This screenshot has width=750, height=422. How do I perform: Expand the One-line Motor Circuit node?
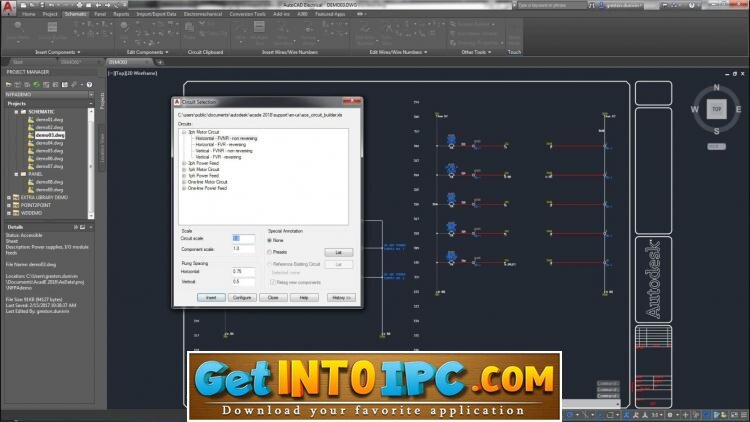pyautogui.click(x=184, y=182)
